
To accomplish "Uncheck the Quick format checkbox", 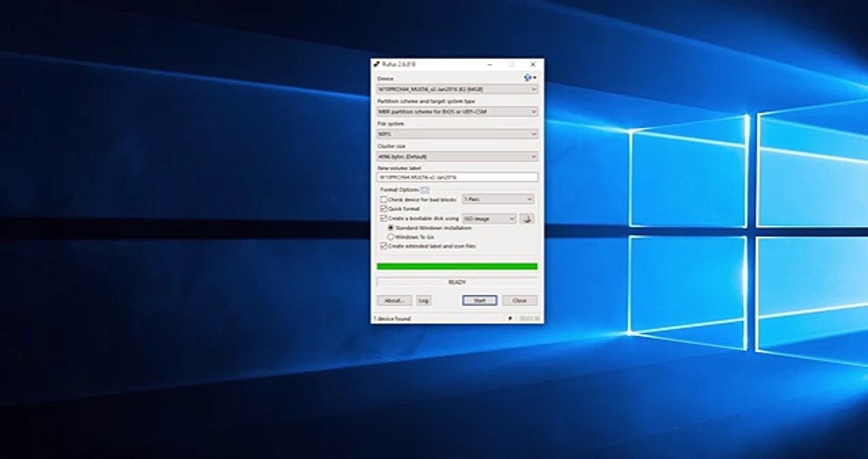I will (x=383, y=208).
